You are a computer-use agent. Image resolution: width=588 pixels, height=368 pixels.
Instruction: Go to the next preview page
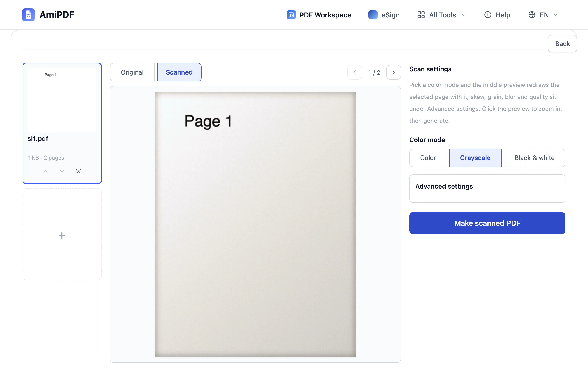point(393,72)
